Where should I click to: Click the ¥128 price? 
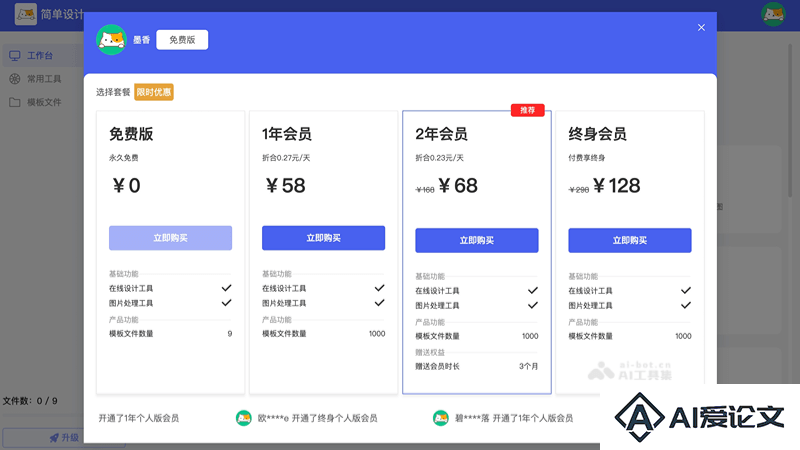[x=617, y=186]
